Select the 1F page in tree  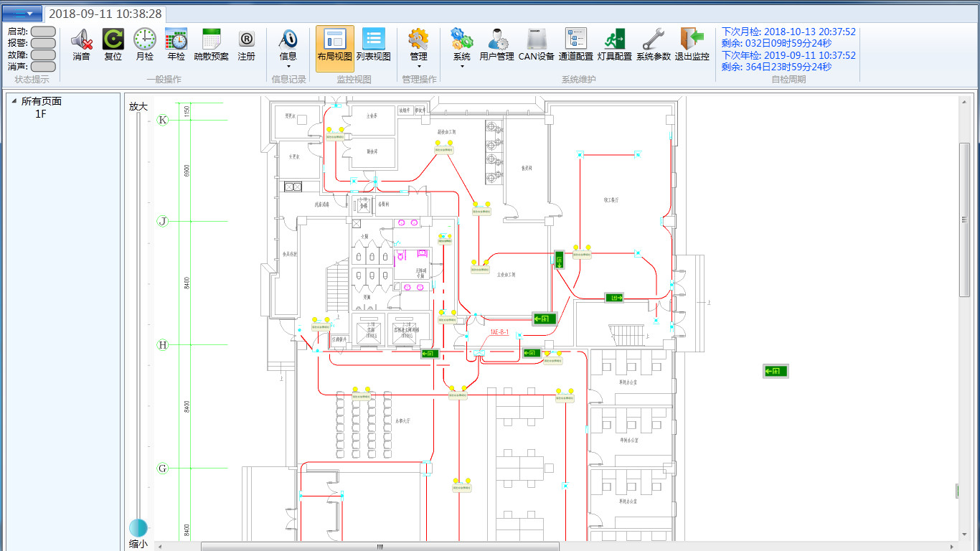[42, 113]
